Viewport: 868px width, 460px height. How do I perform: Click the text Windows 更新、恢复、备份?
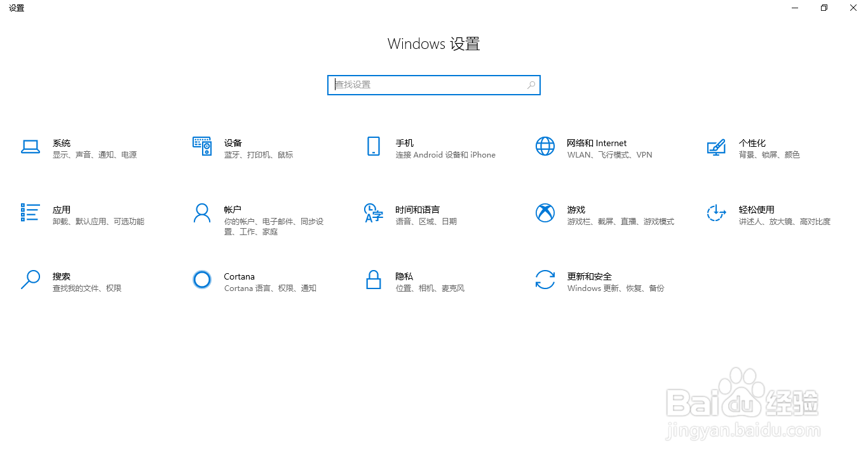[x=616, y=288]
